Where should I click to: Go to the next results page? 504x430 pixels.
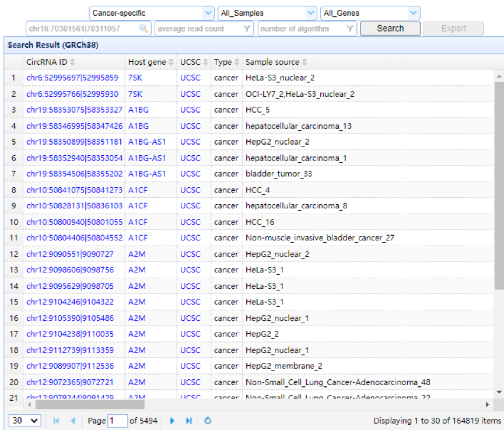[173, 421]
